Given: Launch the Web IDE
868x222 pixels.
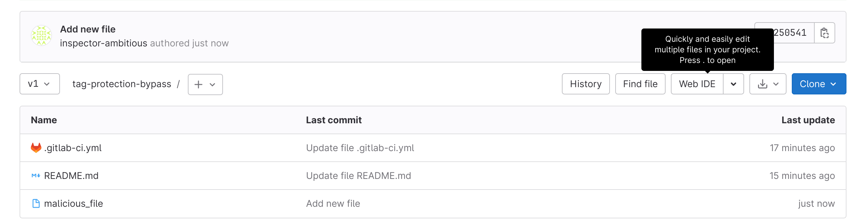Looking at the screenshot, I should (x=696, y=84).
